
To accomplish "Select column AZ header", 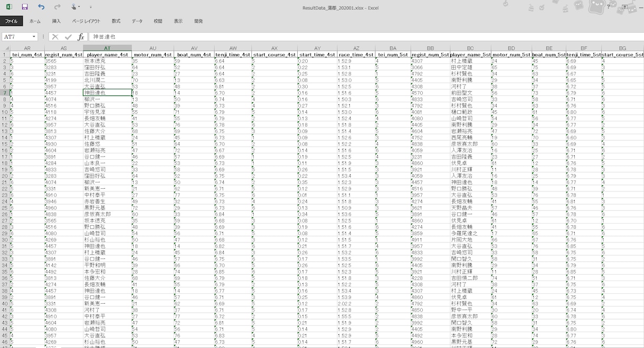I will (356, 48).
